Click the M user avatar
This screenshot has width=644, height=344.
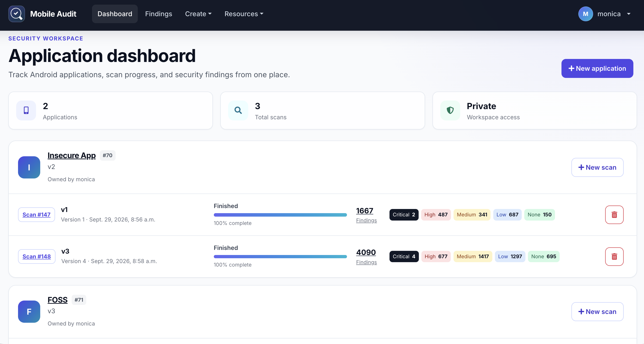(x=586, y=14)
